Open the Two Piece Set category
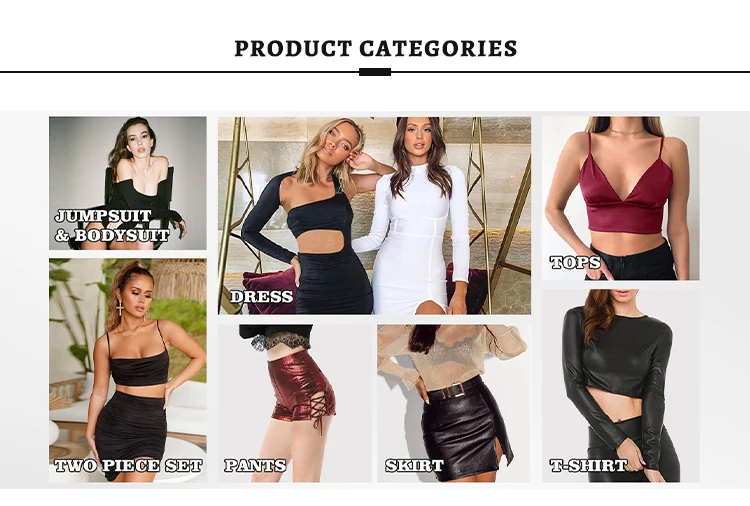Image resolution: width=750 pixels, height=506 pixels. pos(128,370)
